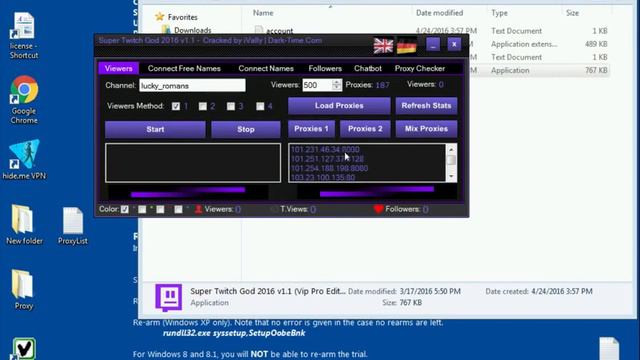Screen dimensions: 640x360
Task: Enable viewers method 4 checkbox
Action: (260, 106)
